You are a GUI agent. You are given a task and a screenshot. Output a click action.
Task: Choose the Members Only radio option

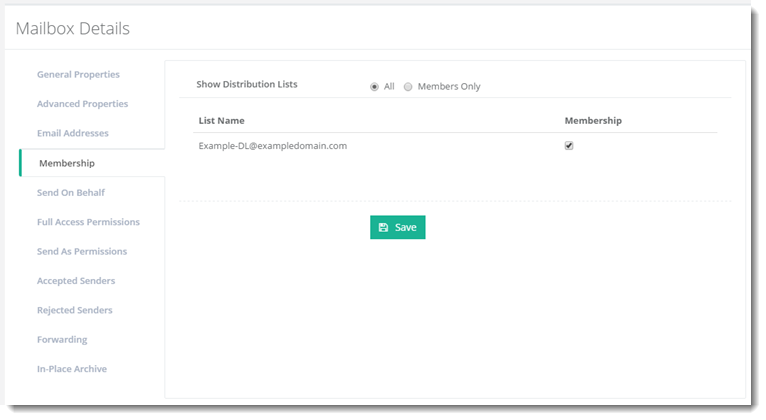coord(408,87)
